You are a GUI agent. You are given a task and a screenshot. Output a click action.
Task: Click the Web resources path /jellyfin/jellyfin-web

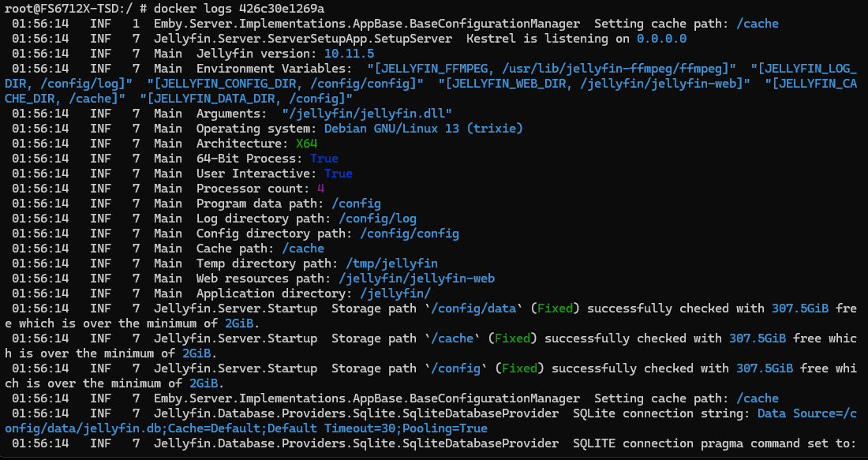pyautogui.click(x=417, y=278)
